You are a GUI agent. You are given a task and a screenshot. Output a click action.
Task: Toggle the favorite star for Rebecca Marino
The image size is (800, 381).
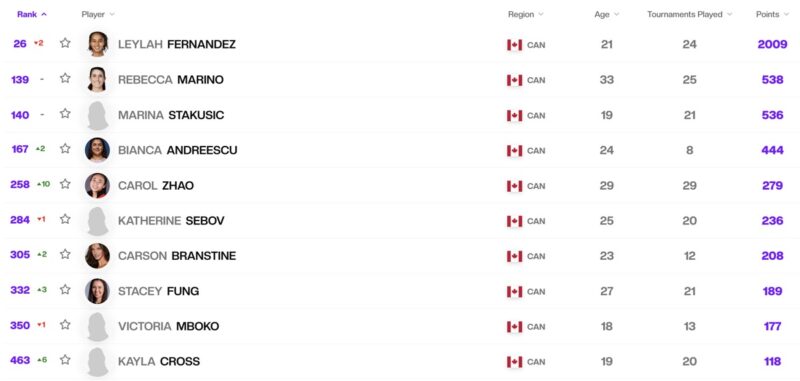click(65, 78)
